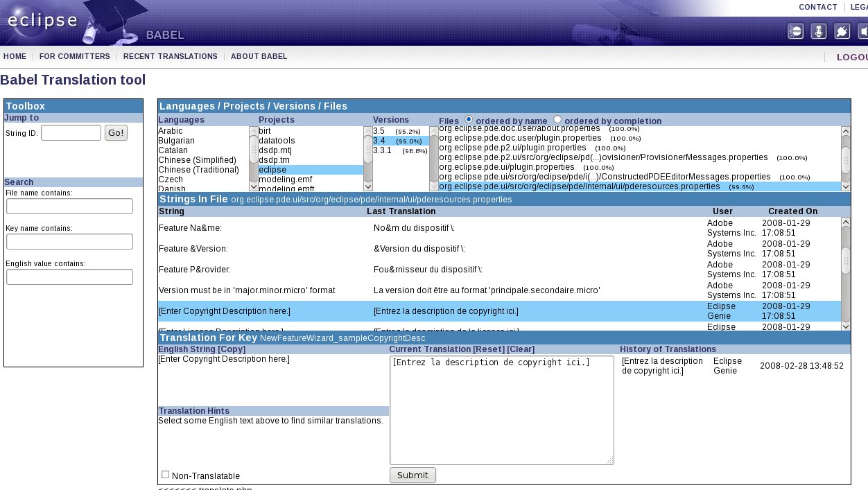
Task: Select the 'Version must be in' string row
Action: (x=499, y=290)
